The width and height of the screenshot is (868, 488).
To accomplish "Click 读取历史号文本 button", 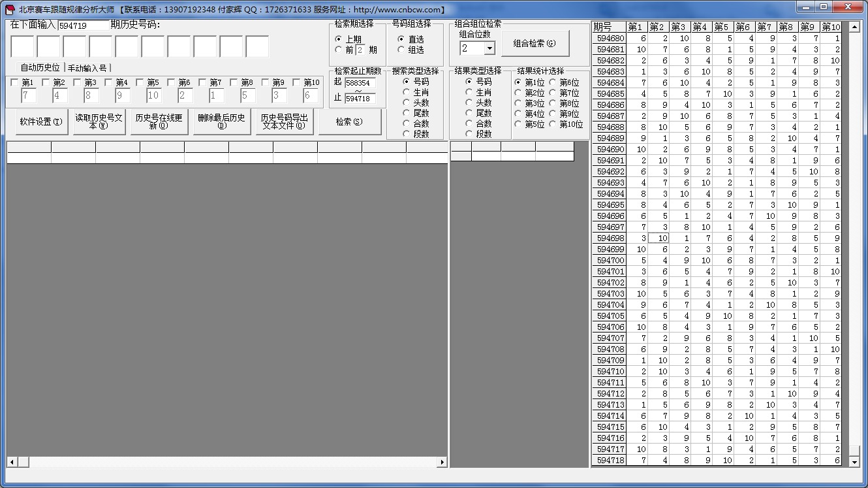I will click(x=99, y=122).
